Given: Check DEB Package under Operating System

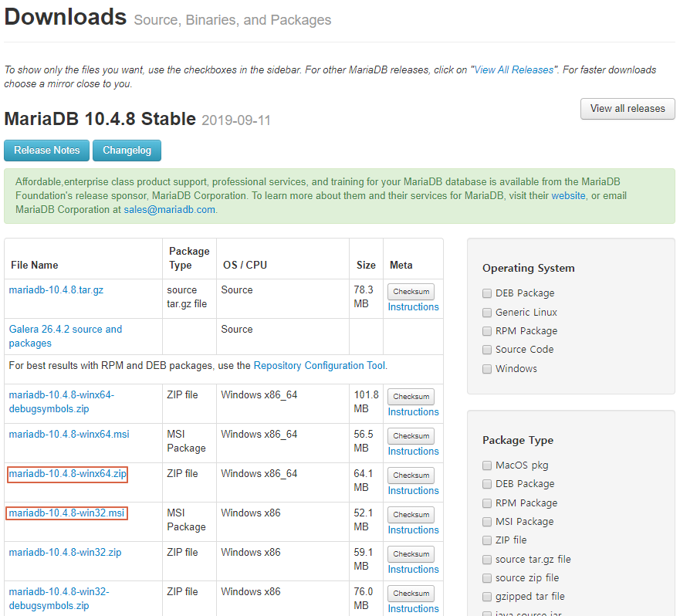Looking at the screenshot, I should point(487,293).
